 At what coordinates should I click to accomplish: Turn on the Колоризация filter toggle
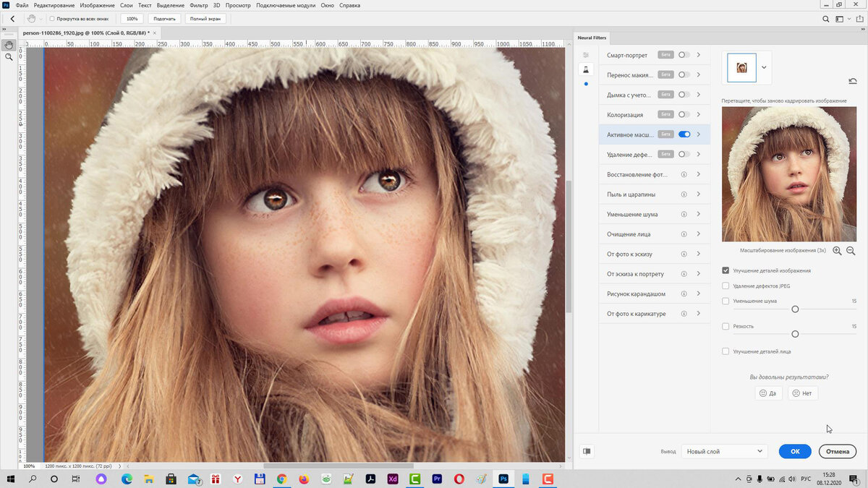coord(684,114)
